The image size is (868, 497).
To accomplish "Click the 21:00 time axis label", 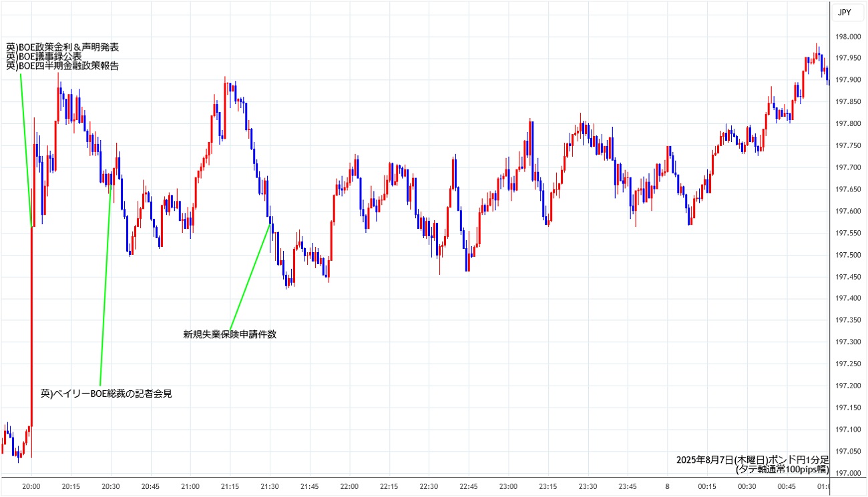I will pos(190,486).
